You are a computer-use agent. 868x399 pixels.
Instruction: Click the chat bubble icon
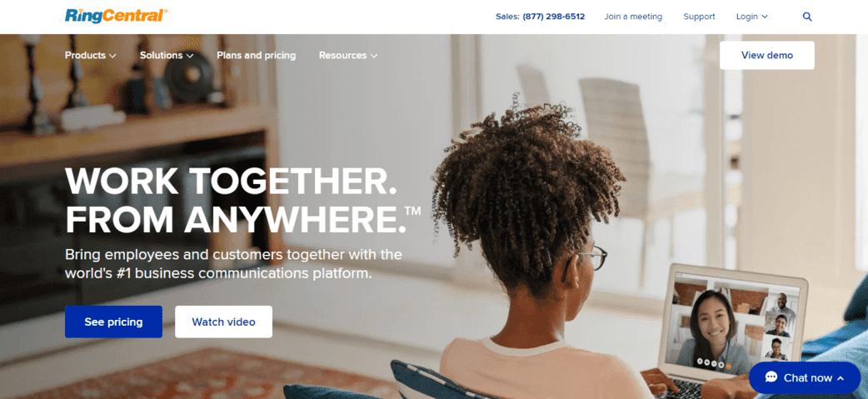771,377
